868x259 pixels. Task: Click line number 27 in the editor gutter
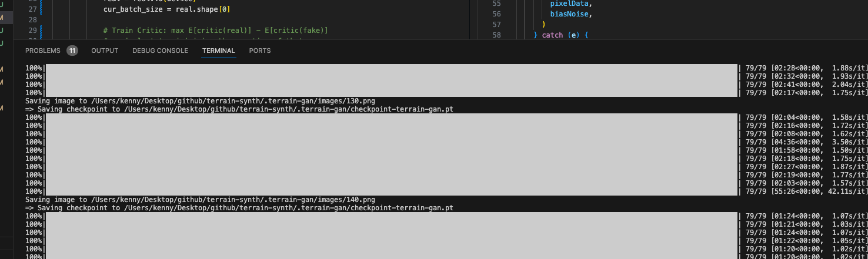32,9
